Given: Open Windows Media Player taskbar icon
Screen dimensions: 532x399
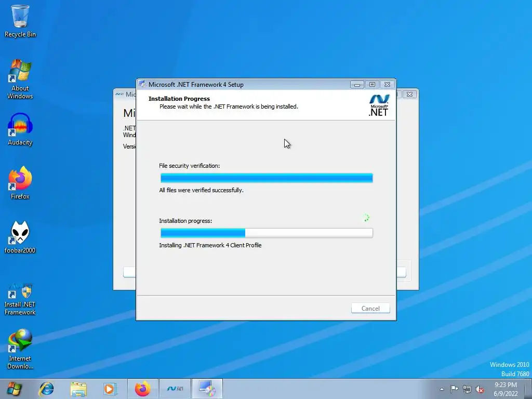Looking at the screenshot, I should 110,389.
